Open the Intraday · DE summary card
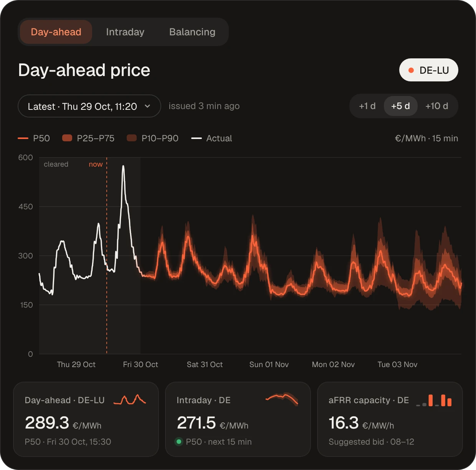 coord(238,419)
